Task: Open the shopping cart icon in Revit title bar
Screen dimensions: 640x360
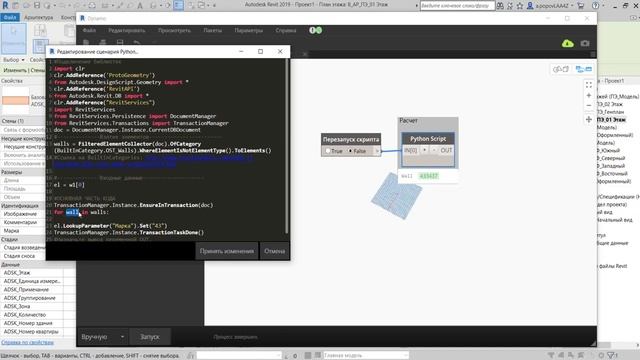Action: (x=580, y=6)
